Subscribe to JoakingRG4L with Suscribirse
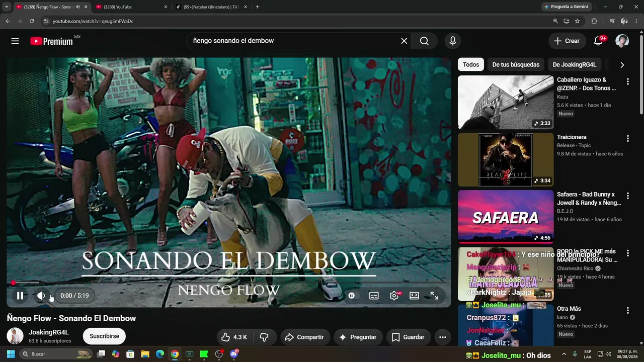This screenshot has width=644, height=362. tap(104, 336)
